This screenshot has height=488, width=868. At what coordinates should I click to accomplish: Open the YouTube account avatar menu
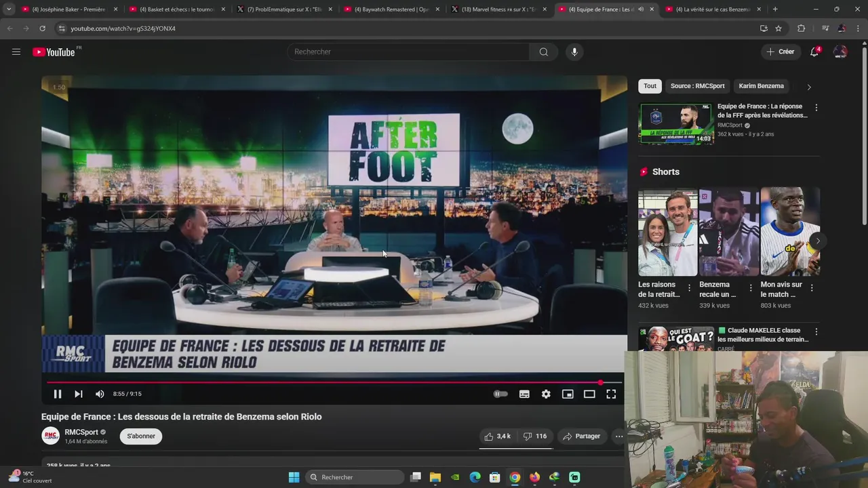pos(840,52)
